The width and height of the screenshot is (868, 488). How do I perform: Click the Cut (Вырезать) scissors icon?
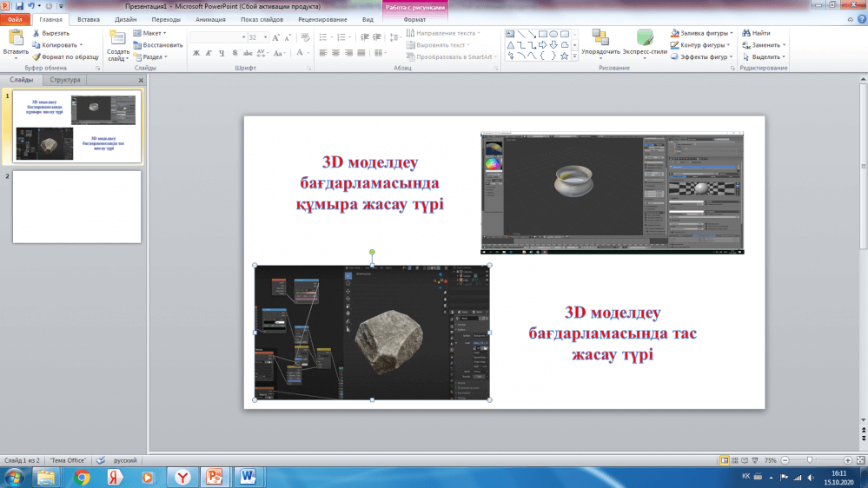pyautogui.click(x=36, y=33)
